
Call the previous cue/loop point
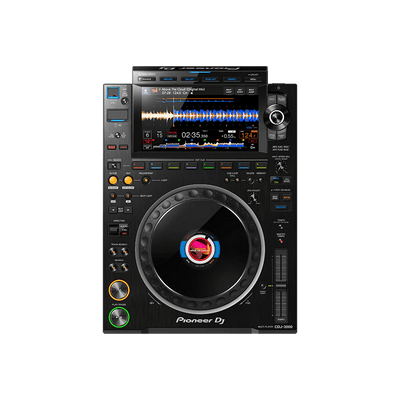[227, 180]
